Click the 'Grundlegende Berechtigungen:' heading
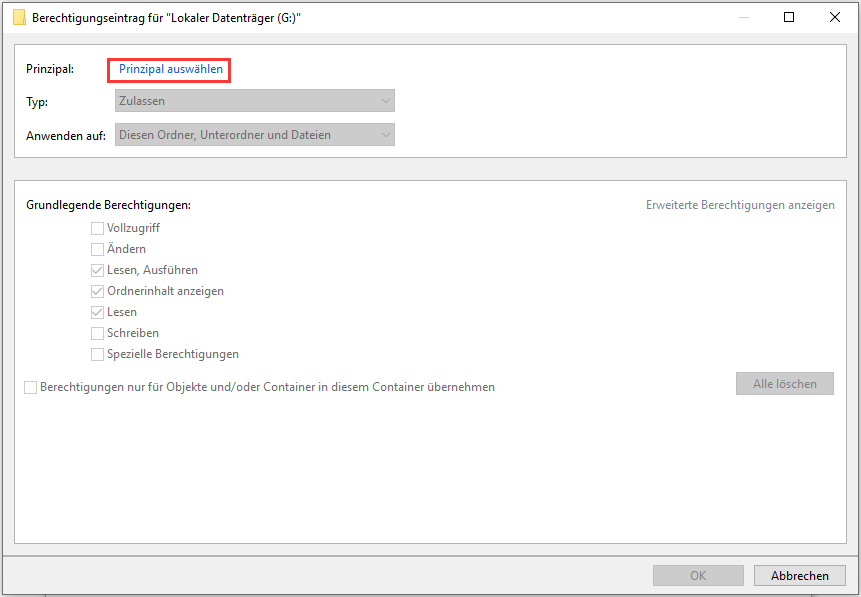Image resolution: width=861 pixels, height=597 pixels. tap(109, 205)
